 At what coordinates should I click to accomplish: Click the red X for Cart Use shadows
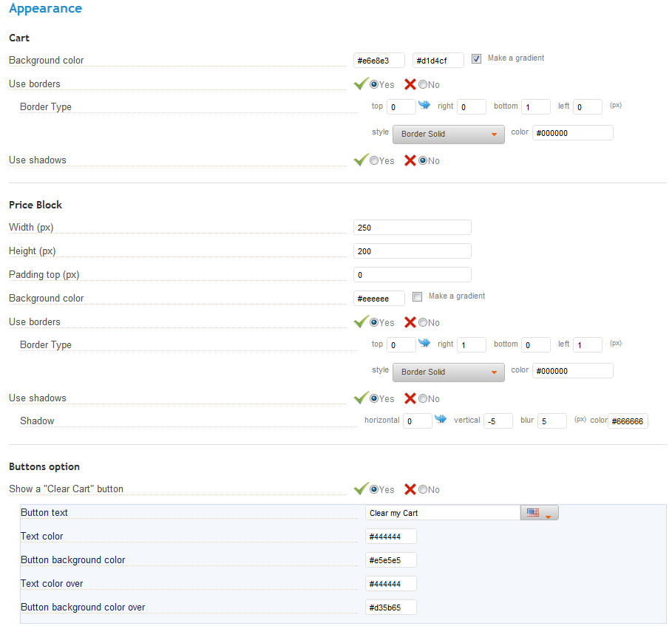pyautogui.click(x=410, y=160)
